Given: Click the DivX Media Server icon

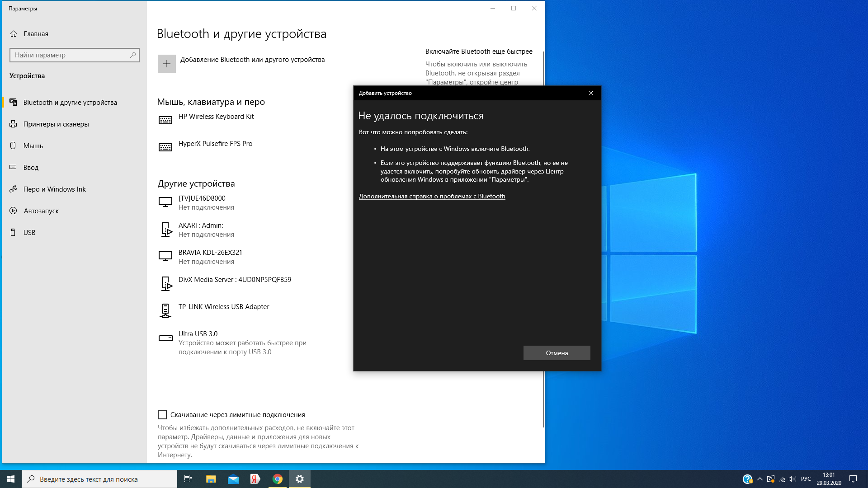Looking at the screenshot, I should (166, 284).
